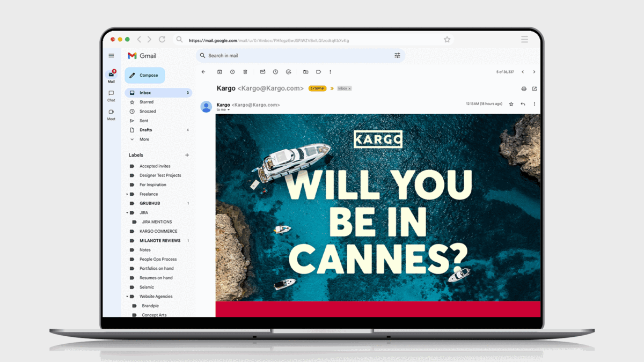Collapse the Website Agencies label arrow
This screenshot has height=362, width=644.
pyautogui.click(x=127, y=297)
